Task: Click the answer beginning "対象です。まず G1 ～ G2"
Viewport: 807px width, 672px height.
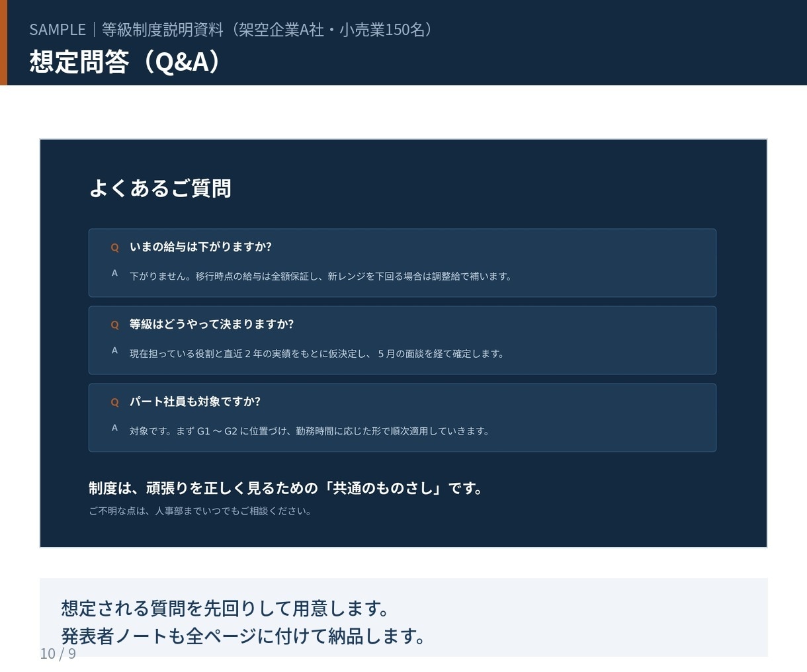Action: [310, 431]
